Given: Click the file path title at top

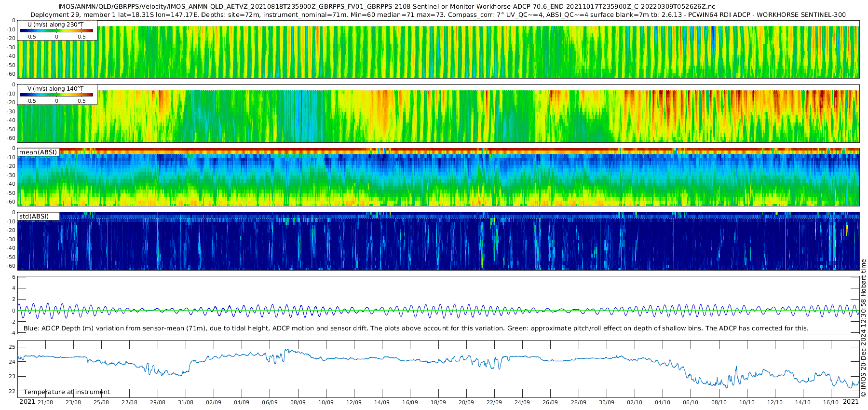Looking at the screenshot, I should tap(386, 7).
